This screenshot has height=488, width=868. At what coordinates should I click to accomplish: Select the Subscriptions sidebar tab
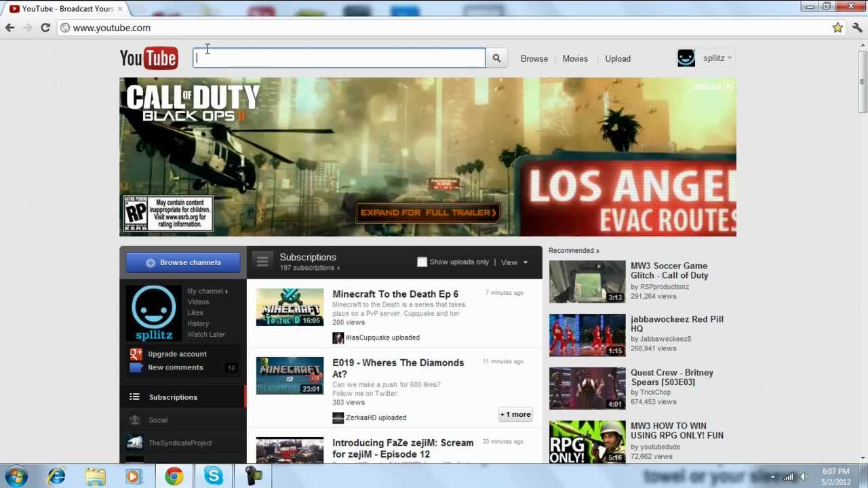182,397
